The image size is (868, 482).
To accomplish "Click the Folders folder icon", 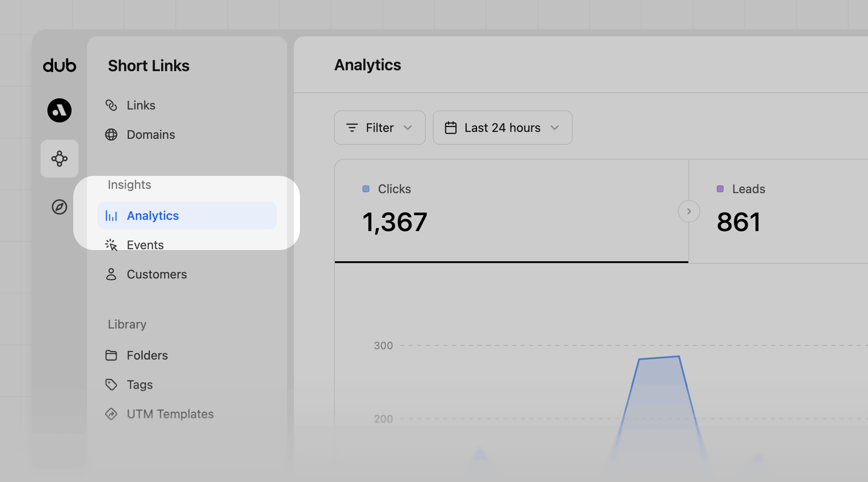I will pos(111,355).
